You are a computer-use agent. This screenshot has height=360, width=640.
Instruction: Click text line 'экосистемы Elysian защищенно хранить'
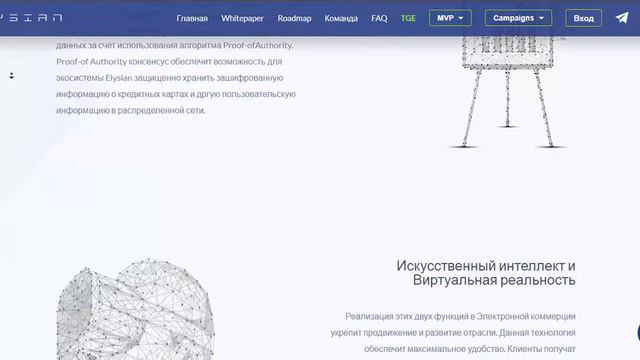pyautogui.click(x=169, y=78)
